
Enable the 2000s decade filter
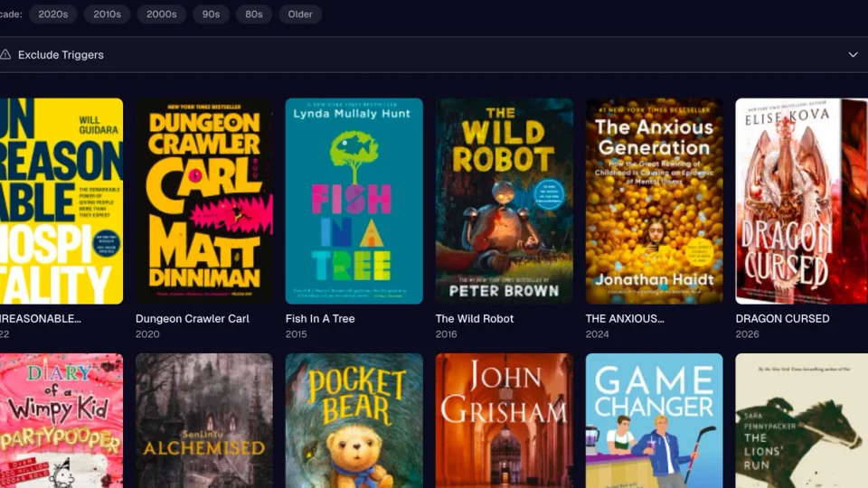[x=162, y=14]
